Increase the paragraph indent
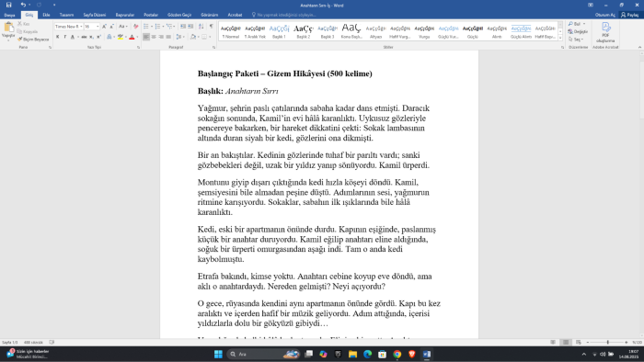 click(190, 27)
